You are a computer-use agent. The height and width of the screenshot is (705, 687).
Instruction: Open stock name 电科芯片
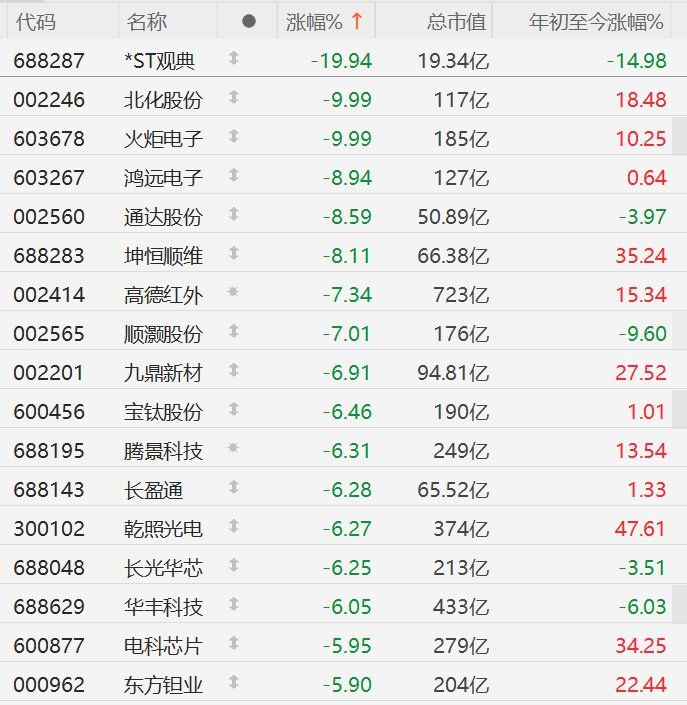[x=164, y=646]
